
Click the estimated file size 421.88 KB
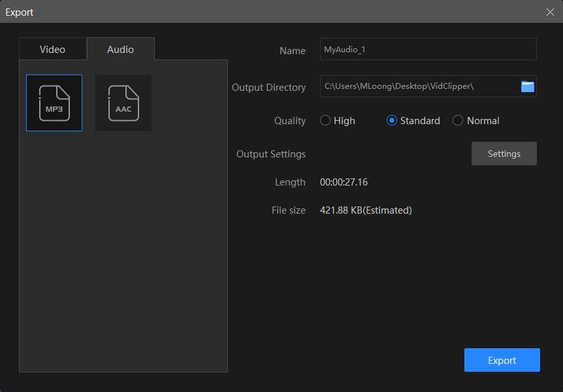click(366, 210)
